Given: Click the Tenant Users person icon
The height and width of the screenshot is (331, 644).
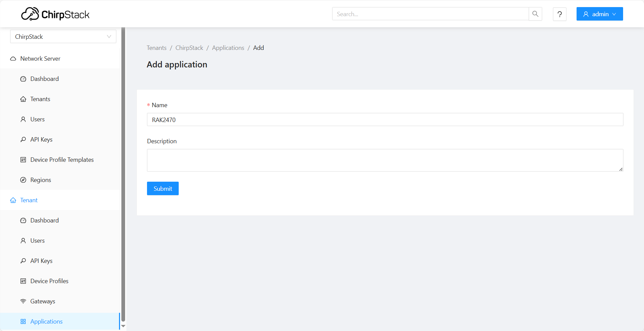Looking at the screenshot, I should click(x=23, y=241).
